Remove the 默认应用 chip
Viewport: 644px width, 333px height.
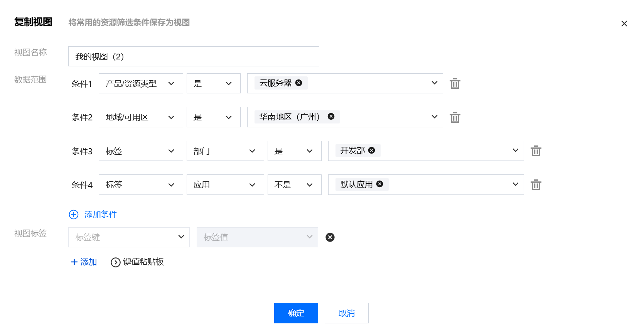click(x=379, y=184)
